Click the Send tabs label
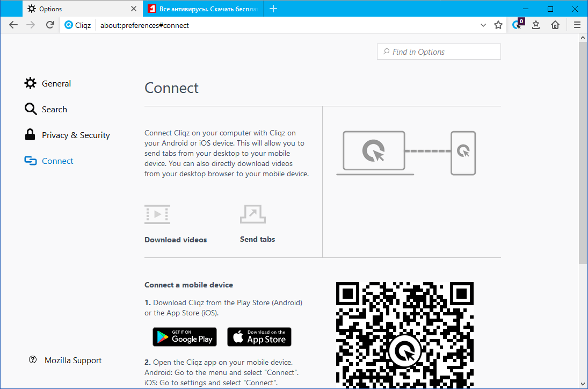The height and width of the screenshot is (389, 588). [x=258, y=239]
